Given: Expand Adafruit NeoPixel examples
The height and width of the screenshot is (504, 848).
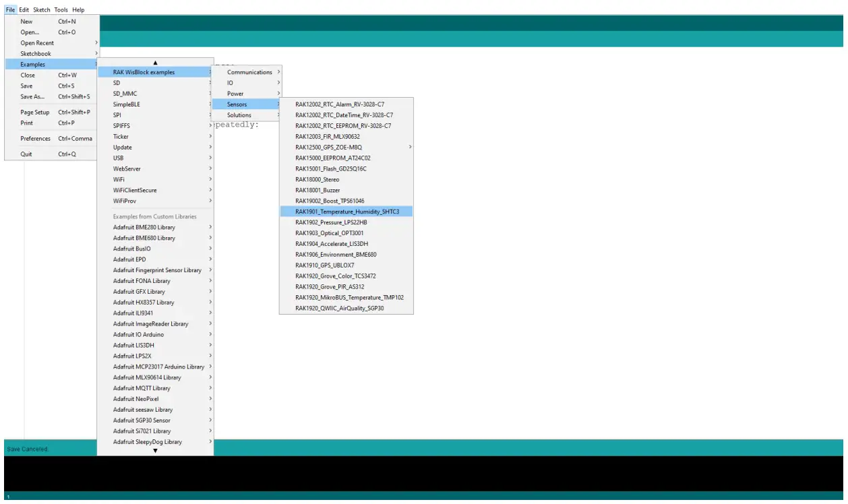Looking at the screenshot, I should [x=156, y=399].
